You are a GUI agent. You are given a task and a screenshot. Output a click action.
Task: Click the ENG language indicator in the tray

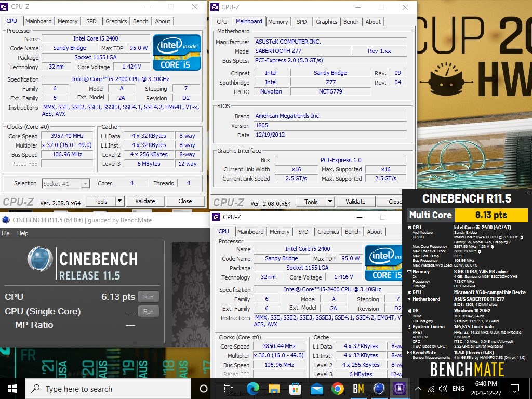458,389
